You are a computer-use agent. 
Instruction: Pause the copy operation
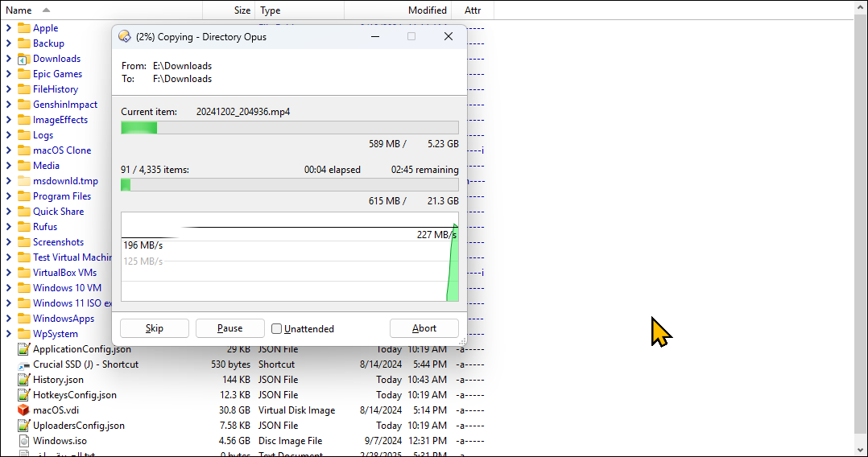tap(229, 328)
